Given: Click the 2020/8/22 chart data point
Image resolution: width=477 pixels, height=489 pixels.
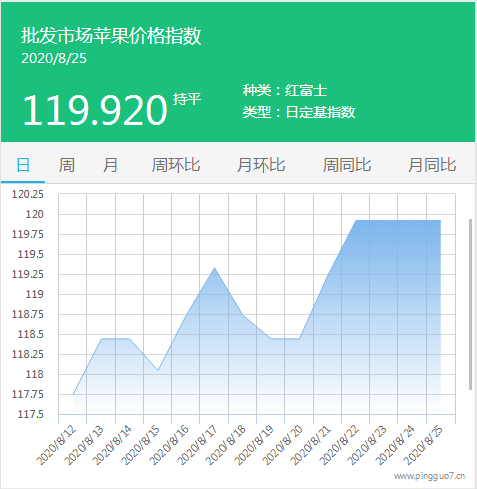Looking at the screenshot, I should [x=356, y=220].
